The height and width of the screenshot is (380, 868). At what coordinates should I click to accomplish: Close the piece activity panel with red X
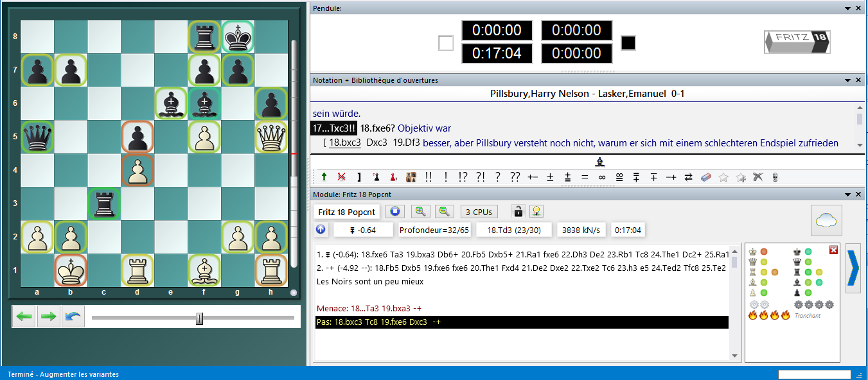(833, 250)
